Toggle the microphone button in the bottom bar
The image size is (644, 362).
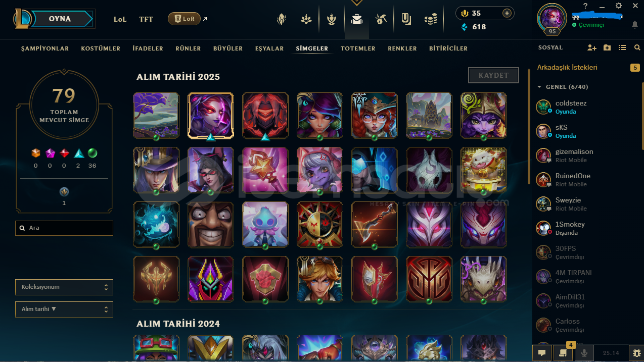coord(584,353)
